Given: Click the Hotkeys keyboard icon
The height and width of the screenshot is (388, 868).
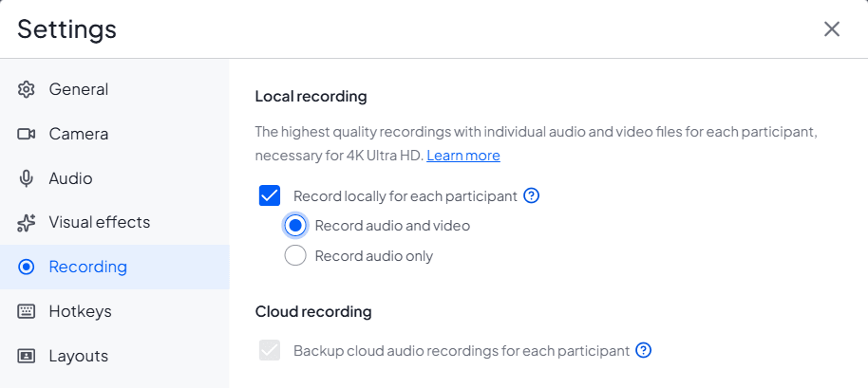Looking at the screenshot, I should pos(26,312).
